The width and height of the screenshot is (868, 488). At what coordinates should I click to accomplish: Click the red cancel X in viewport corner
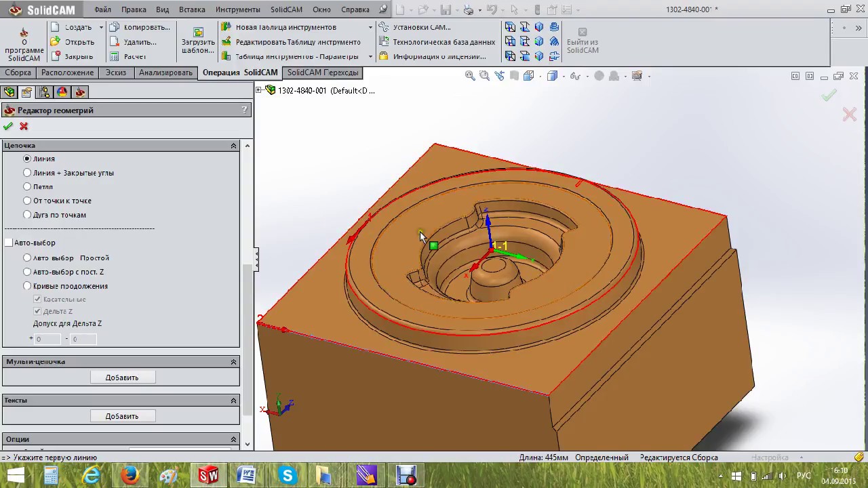click(850, 115)
